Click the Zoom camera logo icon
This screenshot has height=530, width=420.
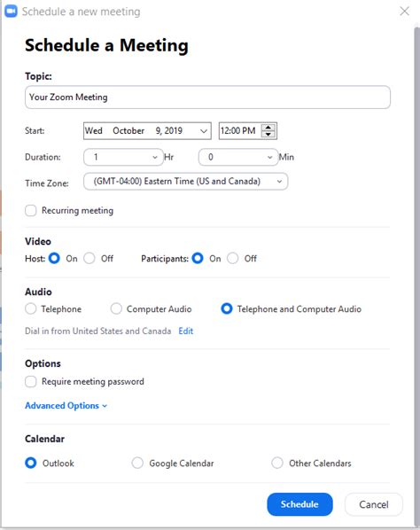click(11, 12)
